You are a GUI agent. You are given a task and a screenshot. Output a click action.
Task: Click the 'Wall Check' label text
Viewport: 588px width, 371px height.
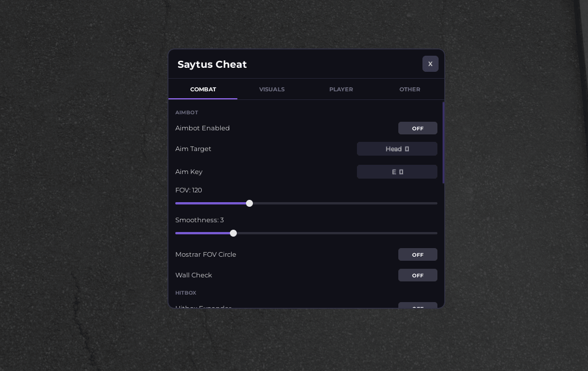[193, 275]
